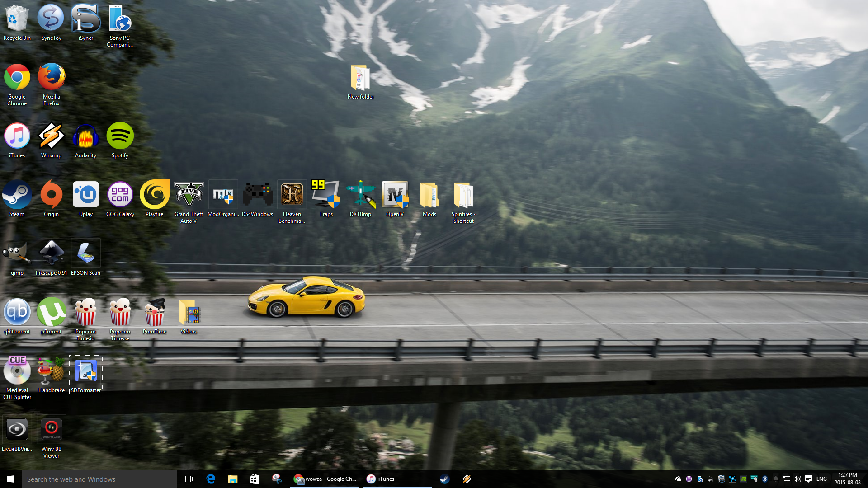Switch the ENG input language indicator
This screenshot has height=488, width=868.
(822, 479)
